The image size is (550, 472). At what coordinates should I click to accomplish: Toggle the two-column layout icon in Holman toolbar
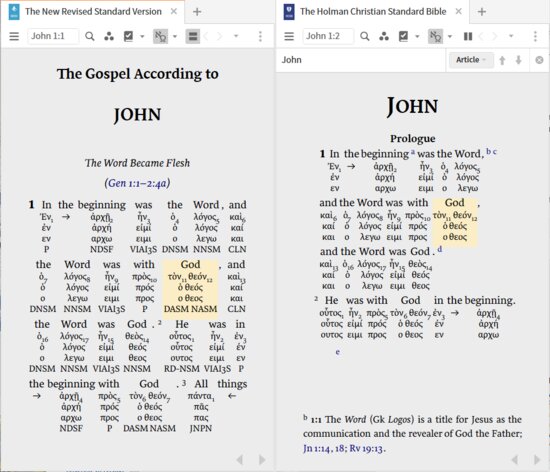coord(468,36)
